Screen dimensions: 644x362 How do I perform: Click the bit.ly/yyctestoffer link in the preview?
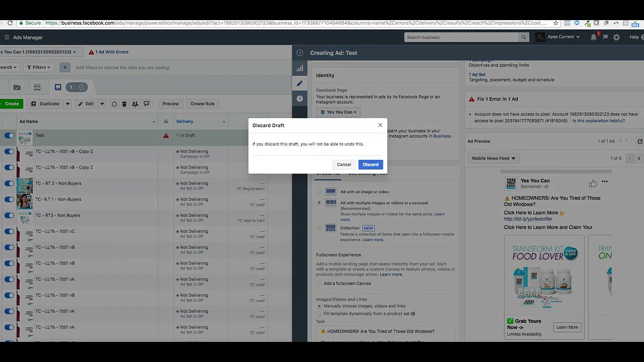pyautogui.click(x=528, y=219)
